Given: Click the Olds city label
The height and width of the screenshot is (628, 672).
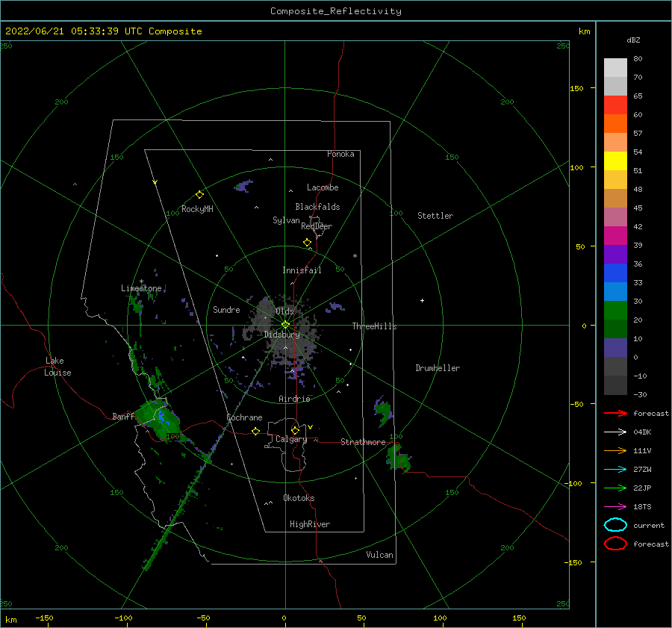Looking at the screenshot, I should [284, 311].
